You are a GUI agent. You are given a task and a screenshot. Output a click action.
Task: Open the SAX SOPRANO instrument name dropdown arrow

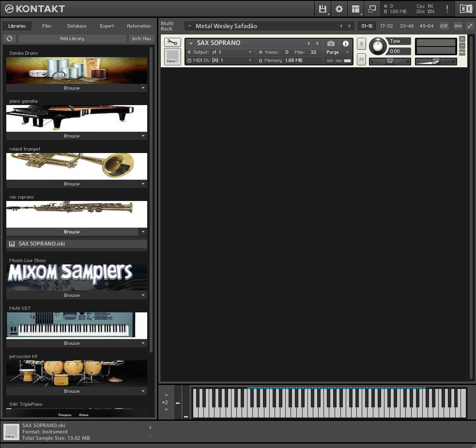point(191,43)
